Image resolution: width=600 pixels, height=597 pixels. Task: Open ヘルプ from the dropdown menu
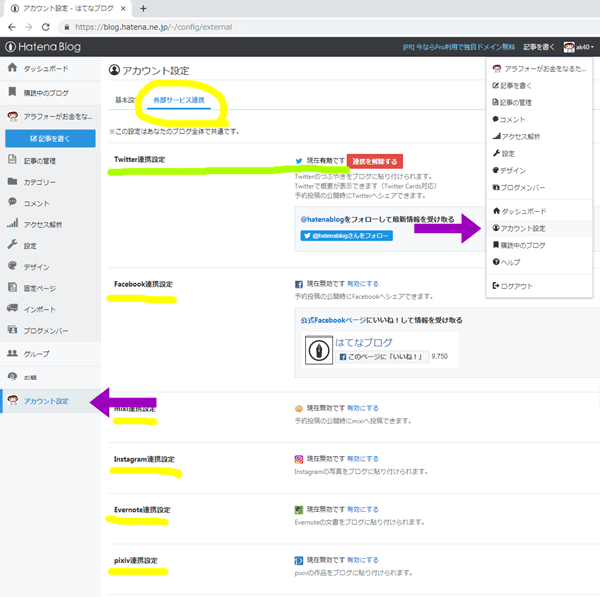[539, 262]
